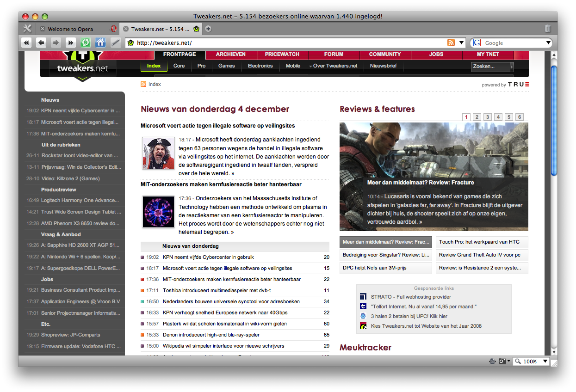Click the RSS feed icon in address bar
Viewport: 576px width, 392px height.
(451, 43)
